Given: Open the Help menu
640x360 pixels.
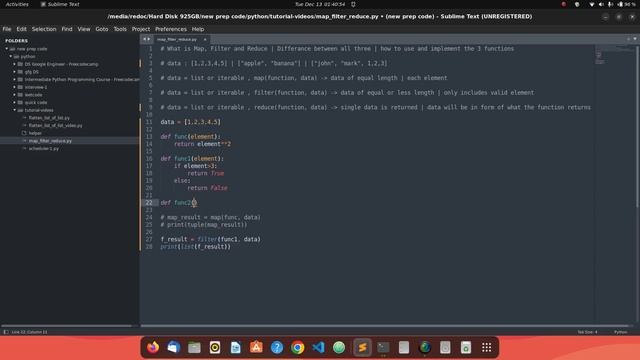Looking at the screenshot, I should click(x=198, y=29).
